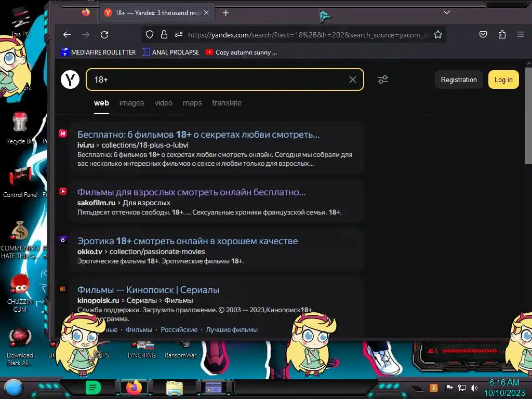
Task: Reload the current page
Action: pyautogui.click(x=104, y=35)
